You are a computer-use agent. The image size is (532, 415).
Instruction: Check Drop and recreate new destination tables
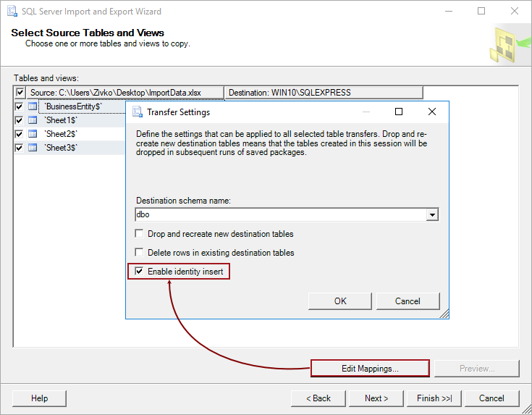pyautogui.click(x=139, y=234)
